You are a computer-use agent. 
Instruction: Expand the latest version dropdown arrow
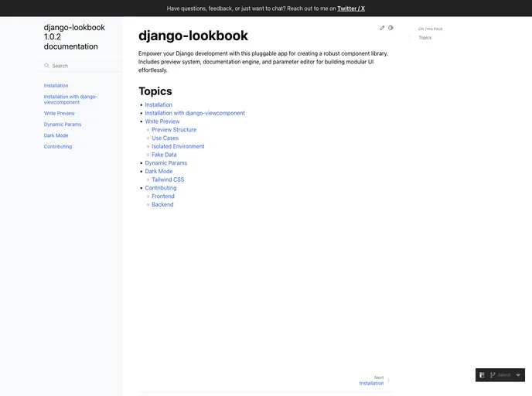click(x=518, y=375)
